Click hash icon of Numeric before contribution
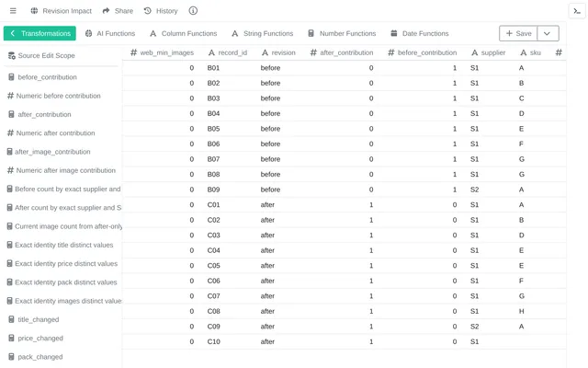Image resolution: width=588 pixels, height=368 pixels. coord(10,96)
